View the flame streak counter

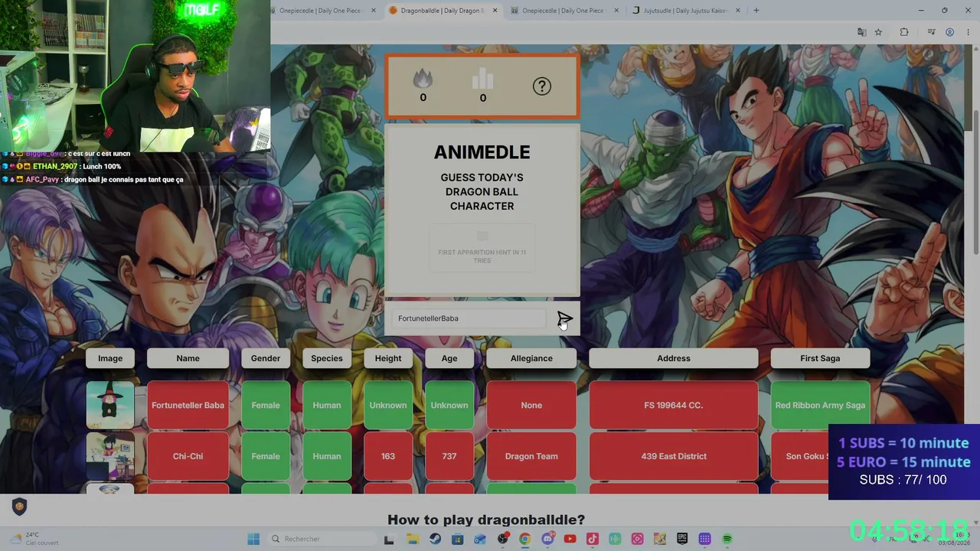(423, 85)
